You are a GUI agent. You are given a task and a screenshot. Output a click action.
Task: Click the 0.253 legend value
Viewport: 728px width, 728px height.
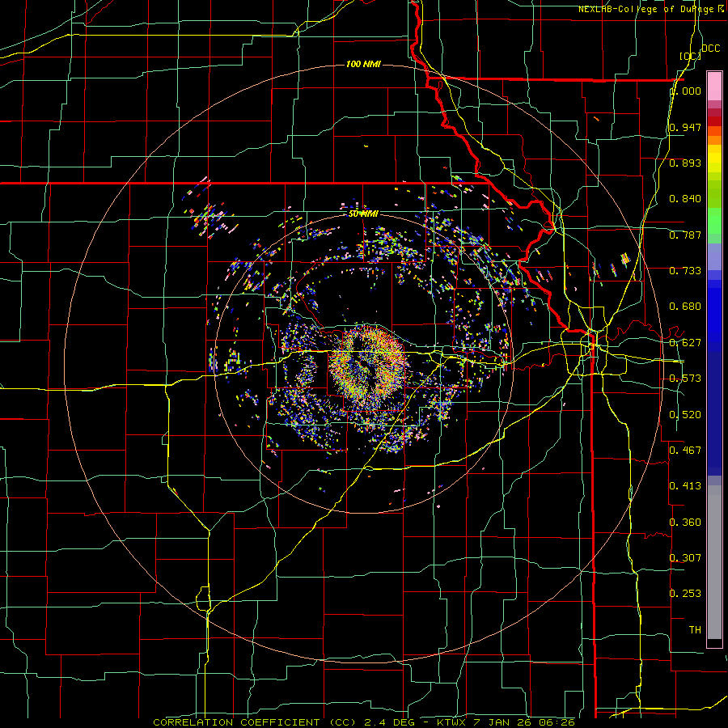tap(685, 594)
